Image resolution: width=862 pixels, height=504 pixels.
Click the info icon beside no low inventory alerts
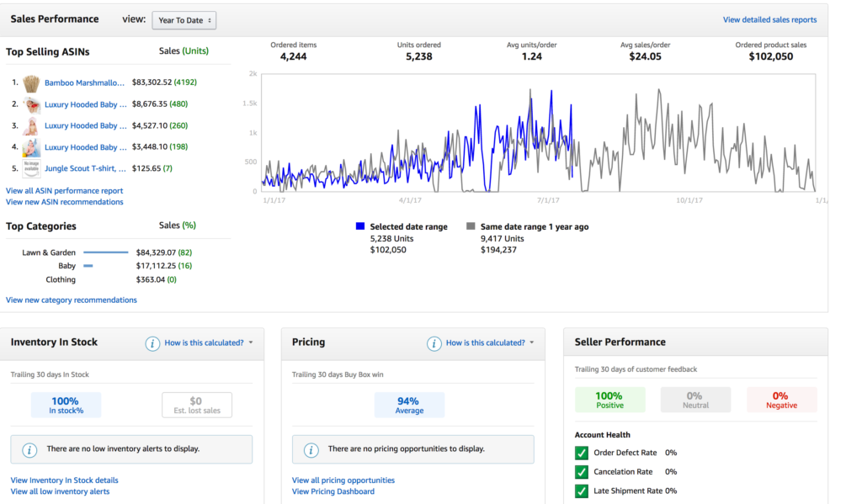pos(29,449)
